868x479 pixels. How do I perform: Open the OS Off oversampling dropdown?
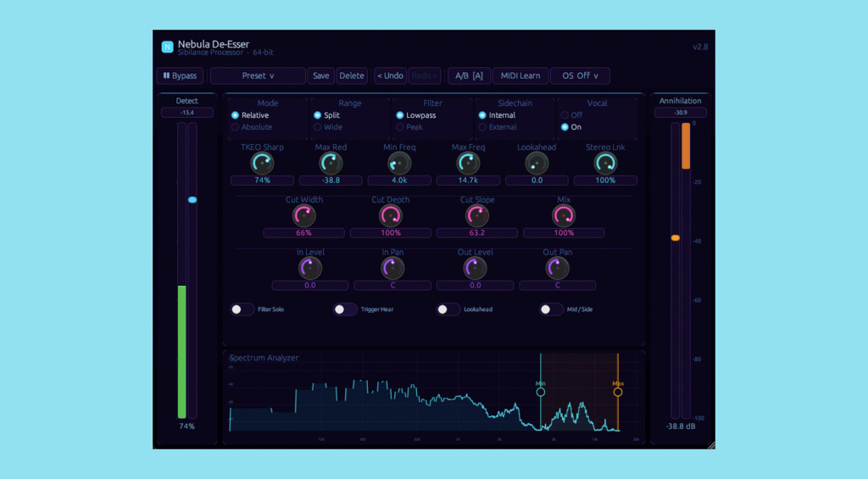click(580, 75)
